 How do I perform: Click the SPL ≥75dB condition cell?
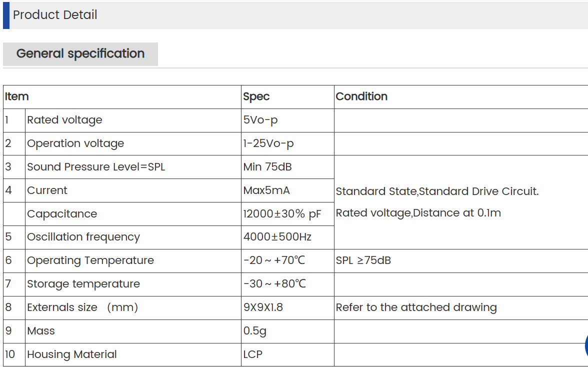pyautogui.click(x=363, y=260)
